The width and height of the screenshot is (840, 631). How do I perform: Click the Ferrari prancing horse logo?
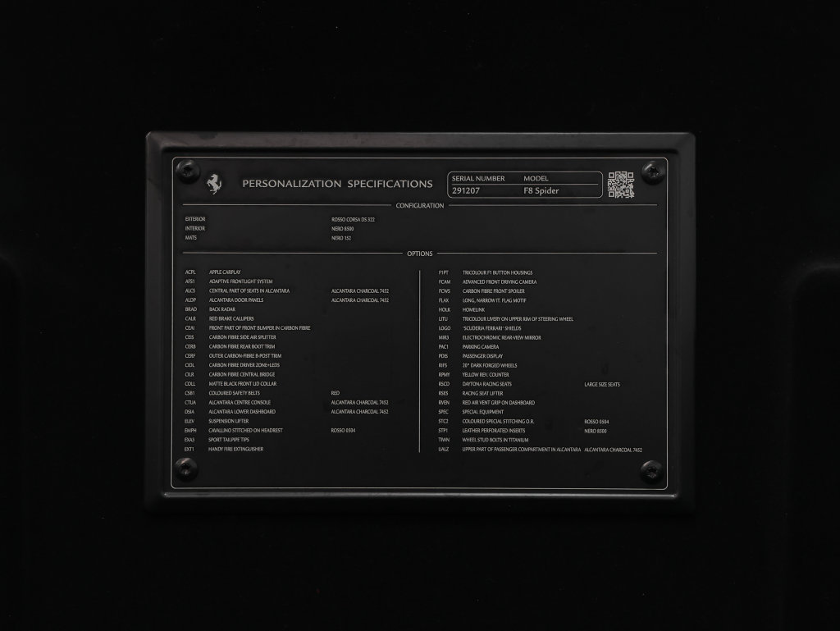click(214, 184)
